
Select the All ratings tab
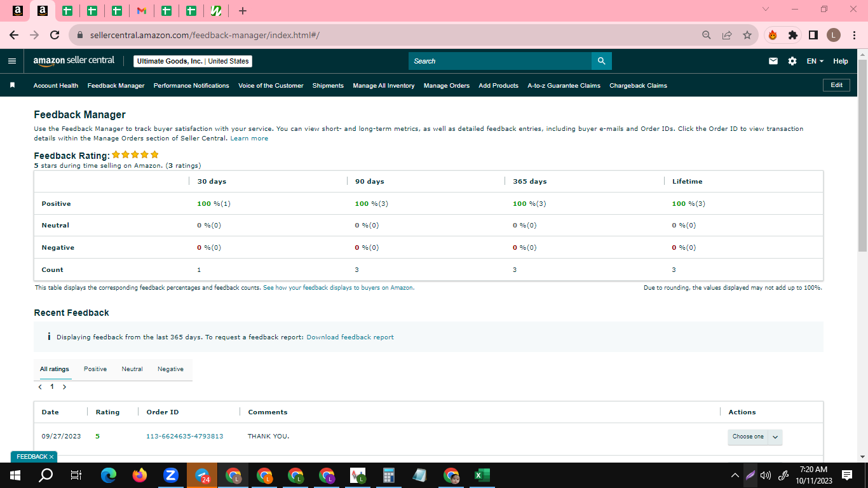coord(55,369)
